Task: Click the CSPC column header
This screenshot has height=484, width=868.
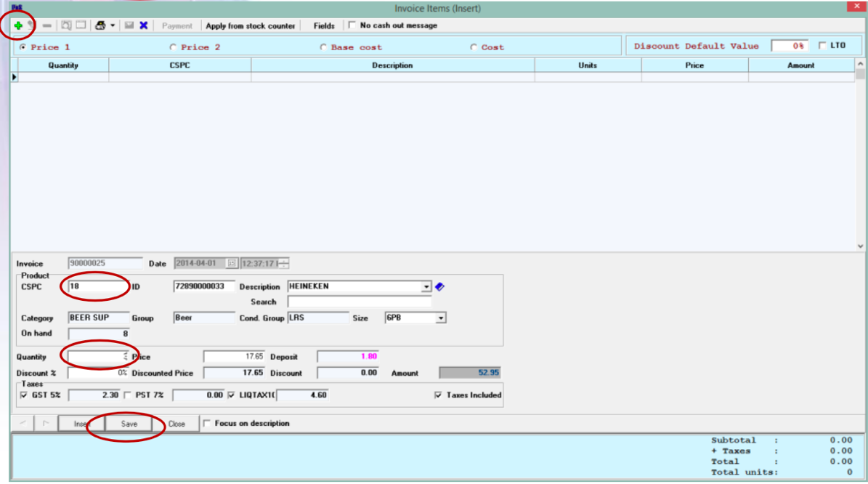Action: pos(180,65)
